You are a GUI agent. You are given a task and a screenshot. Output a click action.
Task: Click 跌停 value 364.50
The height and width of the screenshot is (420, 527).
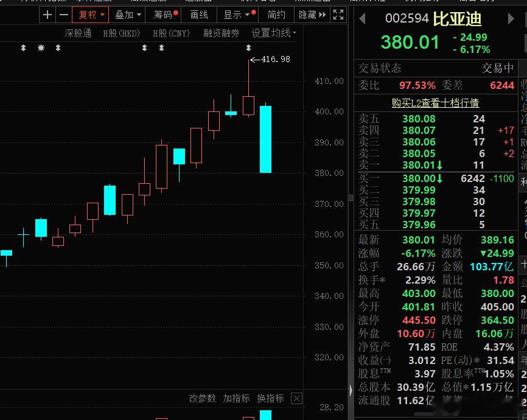[x=497, y=320]
